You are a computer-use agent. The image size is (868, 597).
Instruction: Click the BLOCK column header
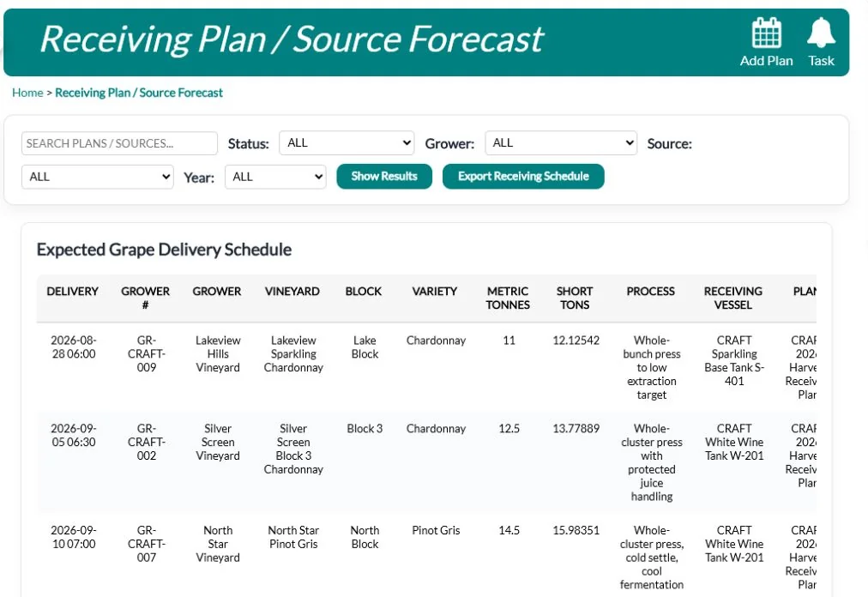(x=364, y=292)
